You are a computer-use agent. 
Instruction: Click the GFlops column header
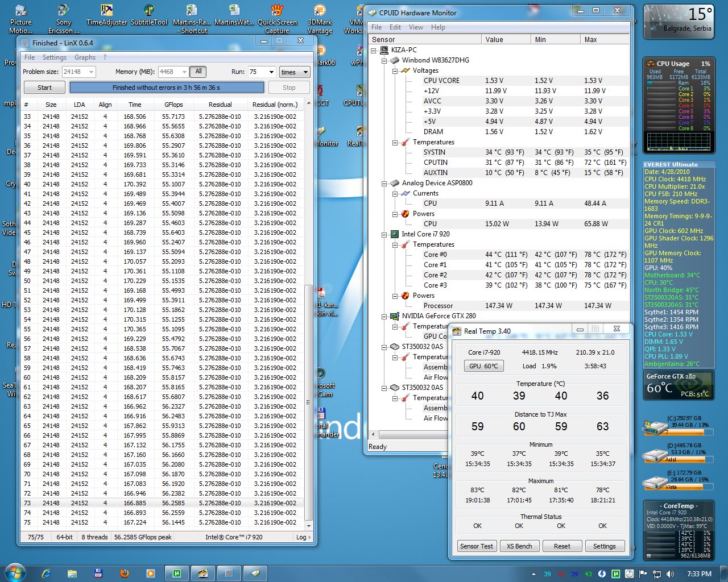(x=173, y=105)
